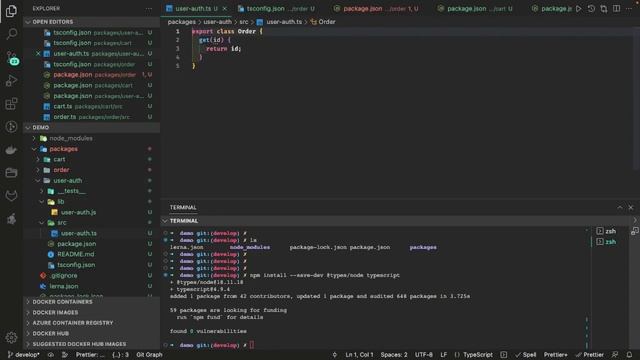This screenshot has height=360, width=640.
Task: Click the develop* branch indicator
Action: point(23,355)
